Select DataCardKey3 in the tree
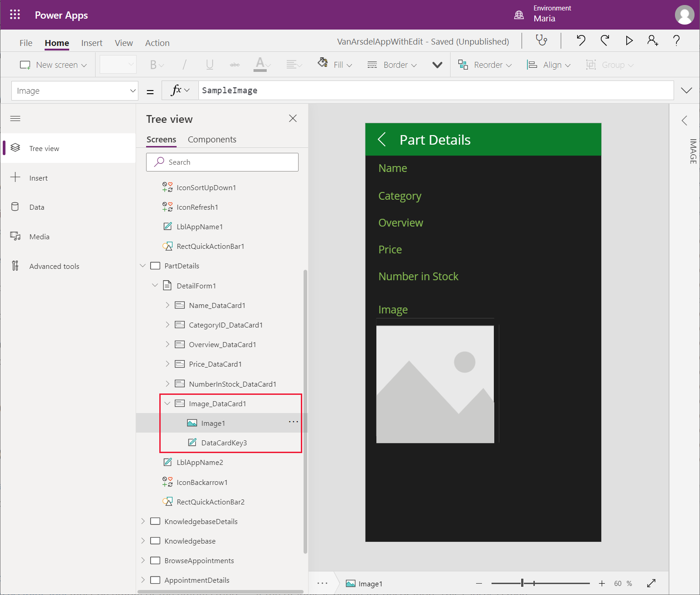This screenshot has height=595, width=700. tap(223, 443)
